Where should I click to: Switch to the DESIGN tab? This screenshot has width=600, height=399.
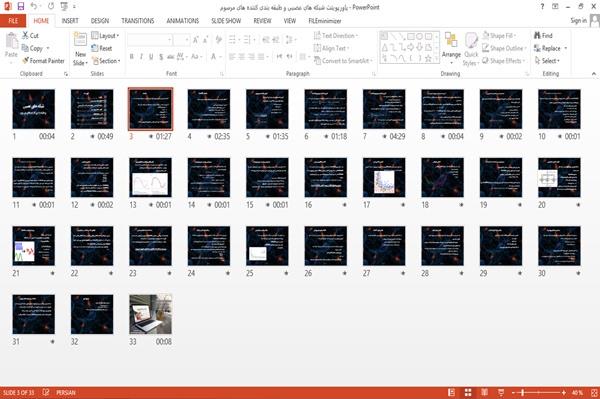pyautogui.click(x=100, y=21)
